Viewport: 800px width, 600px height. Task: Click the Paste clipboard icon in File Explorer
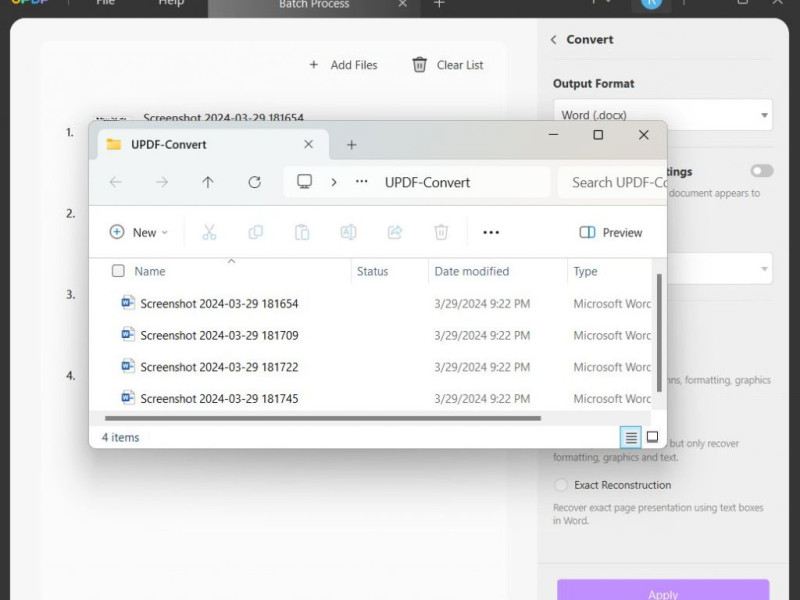[x=302, y=232]
